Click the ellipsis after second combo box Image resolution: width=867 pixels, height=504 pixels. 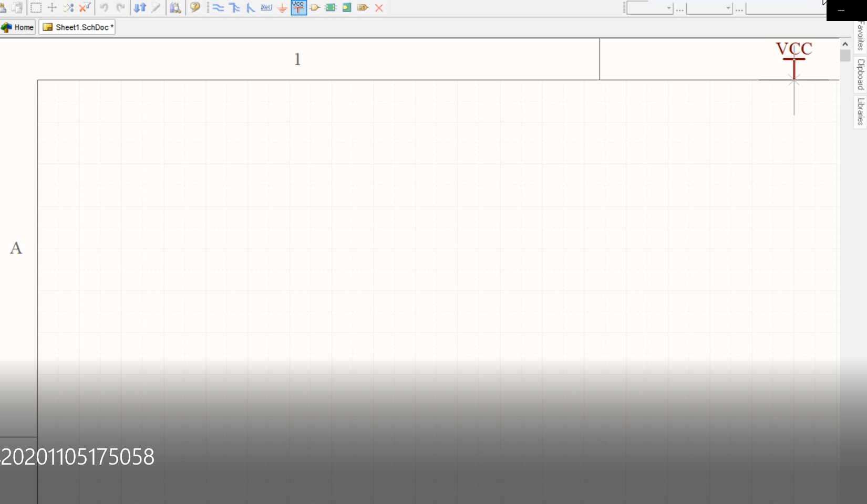click(739, 9)
